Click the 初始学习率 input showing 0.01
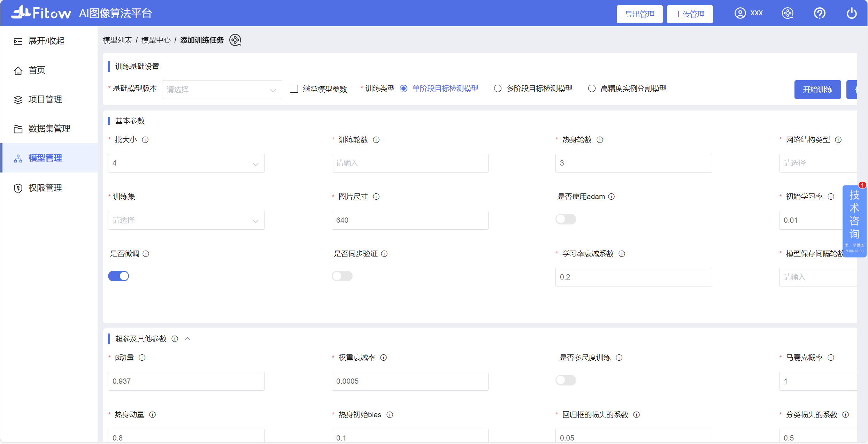 tap(811, 220)
